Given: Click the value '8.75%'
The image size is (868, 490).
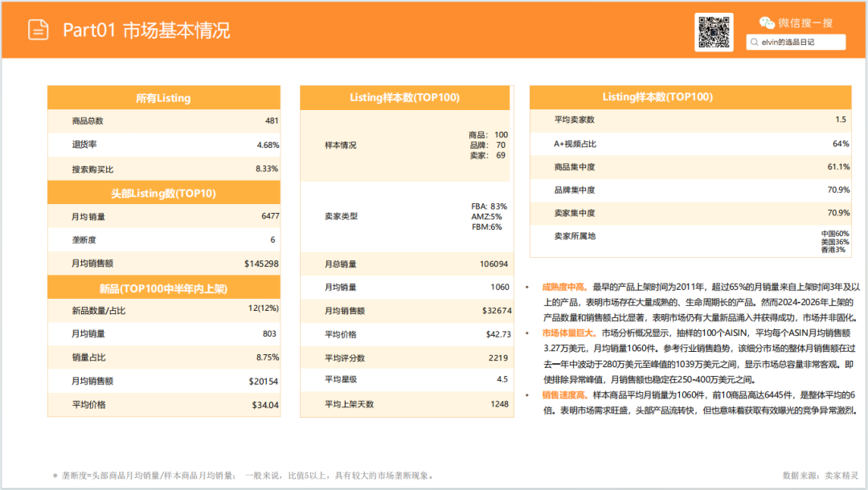Looking at the screenshot, I should click(268, 357).
